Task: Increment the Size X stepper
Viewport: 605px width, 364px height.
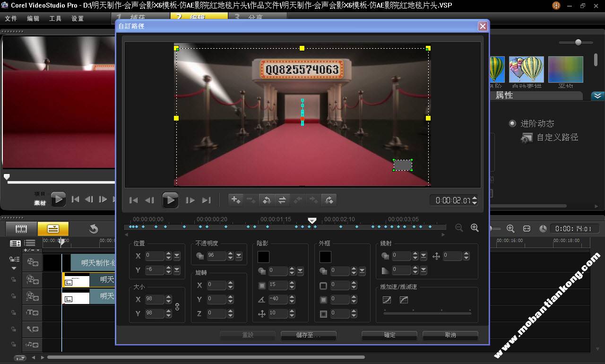Action: point(168,297)
